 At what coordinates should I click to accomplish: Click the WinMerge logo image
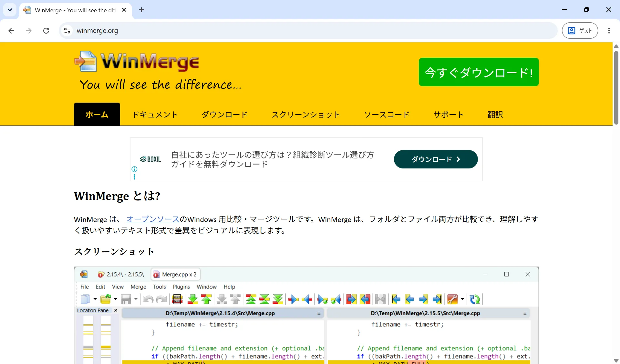137,61
